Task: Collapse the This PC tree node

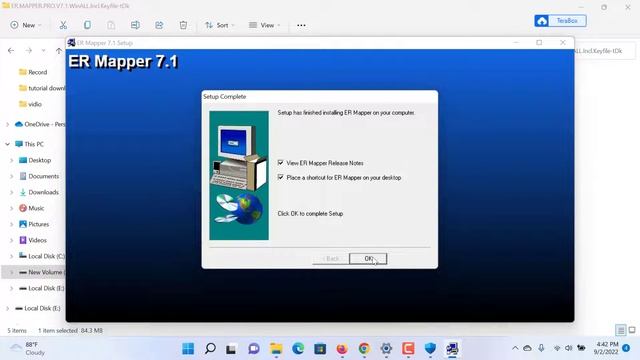Action: pos(7,144)
